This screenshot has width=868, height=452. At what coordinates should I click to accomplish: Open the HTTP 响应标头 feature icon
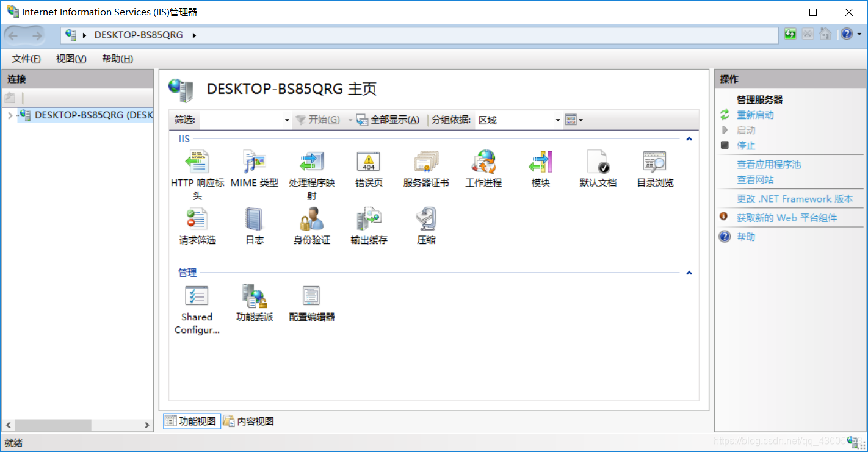coord(197,163)
